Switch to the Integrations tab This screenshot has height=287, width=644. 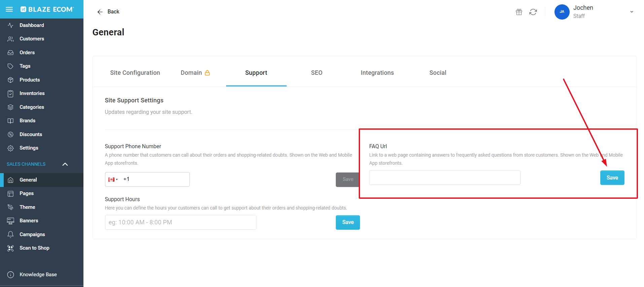[377, 73]
